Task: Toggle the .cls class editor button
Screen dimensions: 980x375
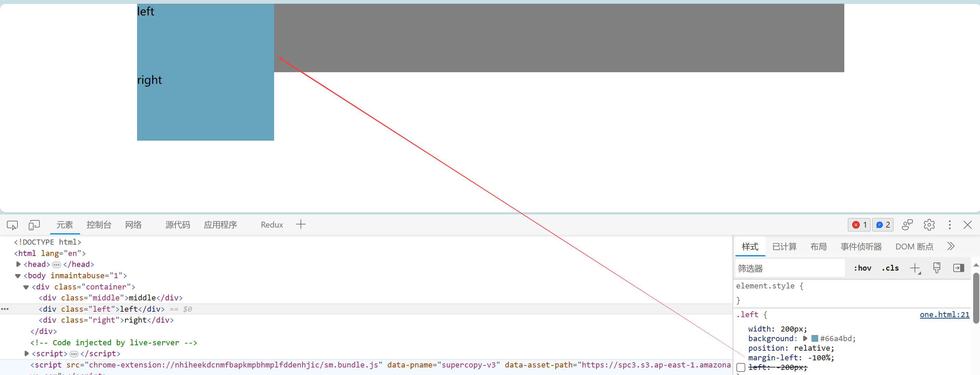Action: 890,268
